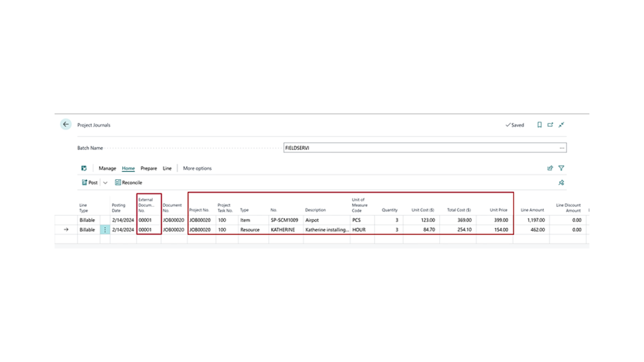This screenshot has height=362, width=644.
Task: Click the Total Cost ($) header
Action: 459,210
